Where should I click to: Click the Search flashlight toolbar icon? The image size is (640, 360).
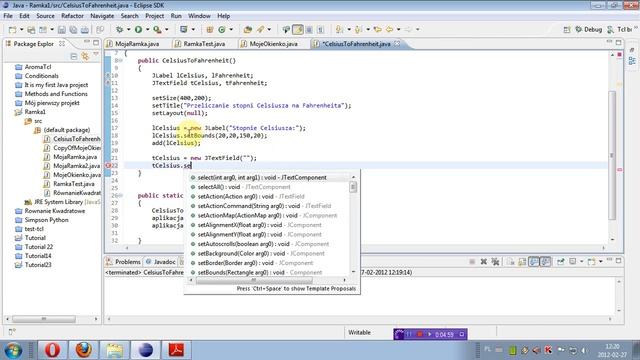pos(260,29)
